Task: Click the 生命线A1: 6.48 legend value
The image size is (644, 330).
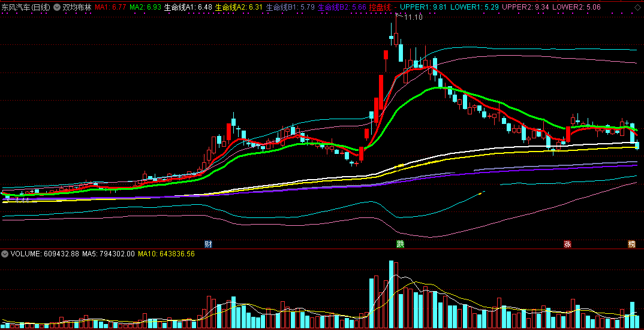Action: point(188,7)
